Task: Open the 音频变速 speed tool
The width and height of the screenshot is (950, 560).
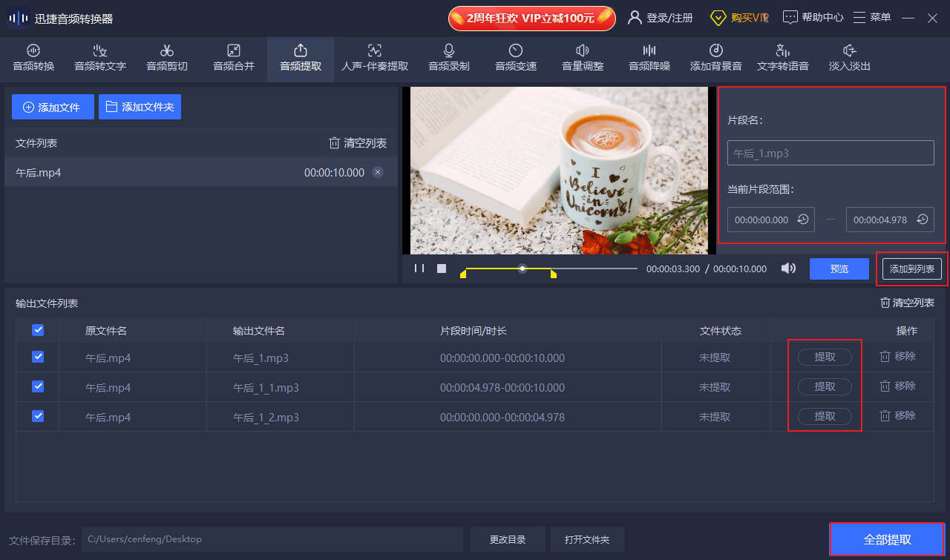Action: click(515, 57)
